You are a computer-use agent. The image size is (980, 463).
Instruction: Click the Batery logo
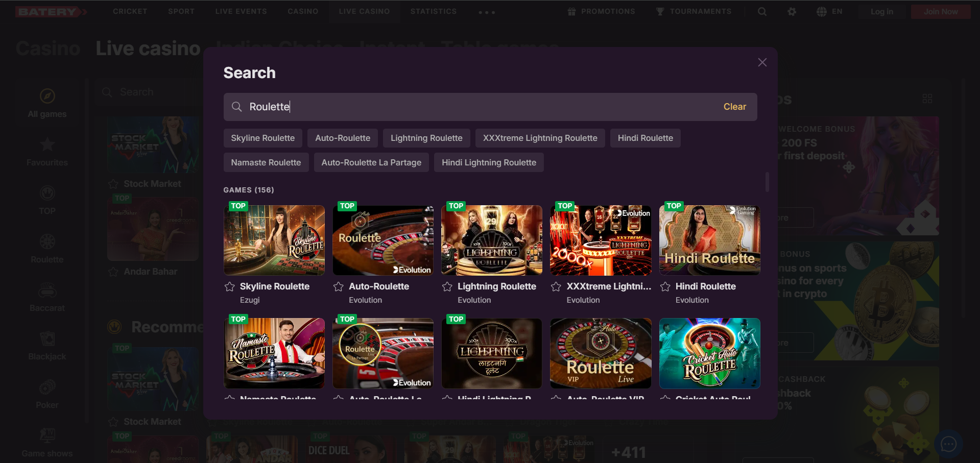[x=50, y=12]
